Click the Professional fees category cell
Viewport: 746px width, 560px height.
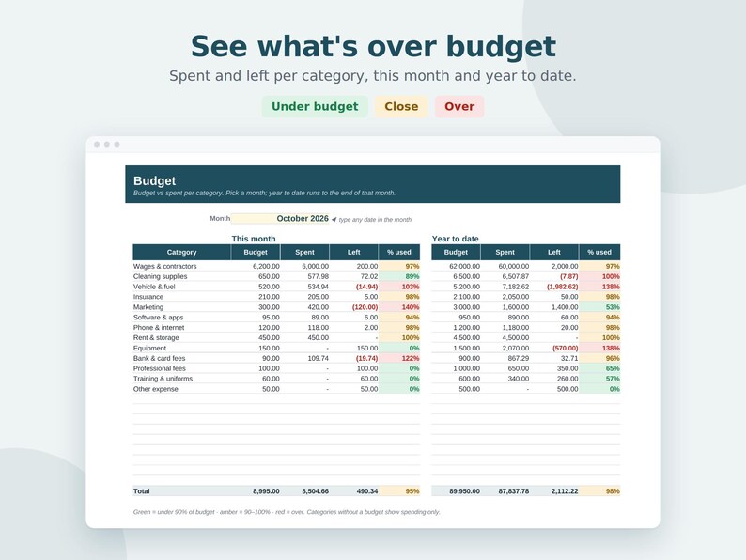(x=181, y=368)
